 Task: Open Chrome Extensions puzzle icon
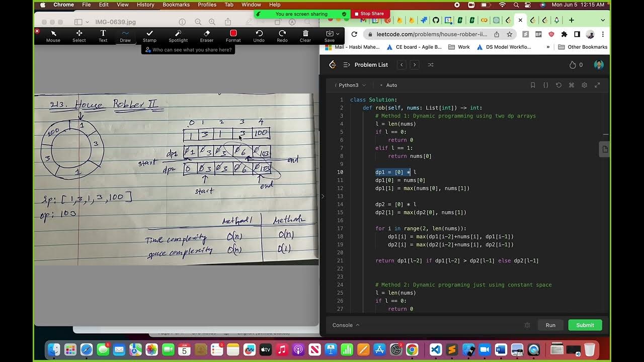564,34
